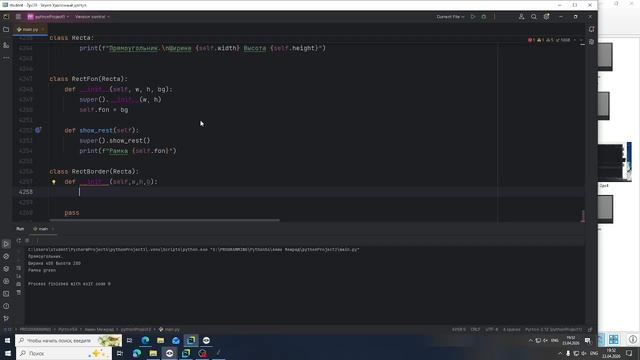Click the remote taskbar search box
Viewport: 640px width, 360px height.
(x=69, y=340)
